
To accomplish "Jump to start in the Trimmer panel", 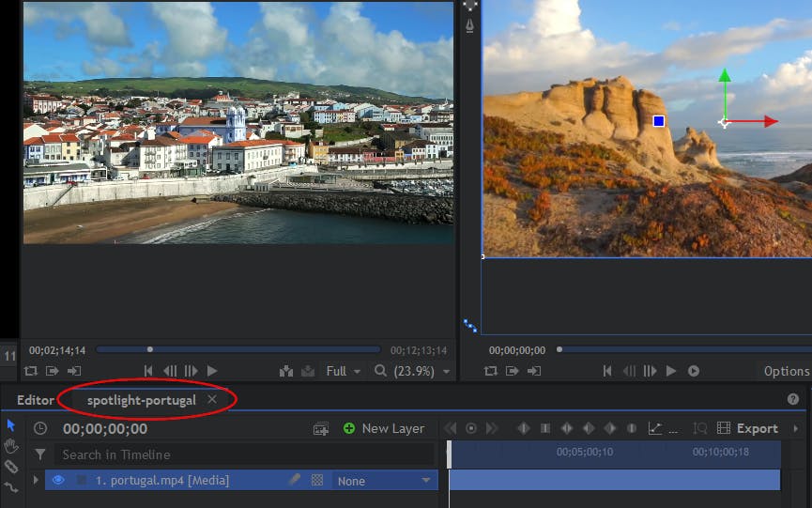I will tap(148, 371).
